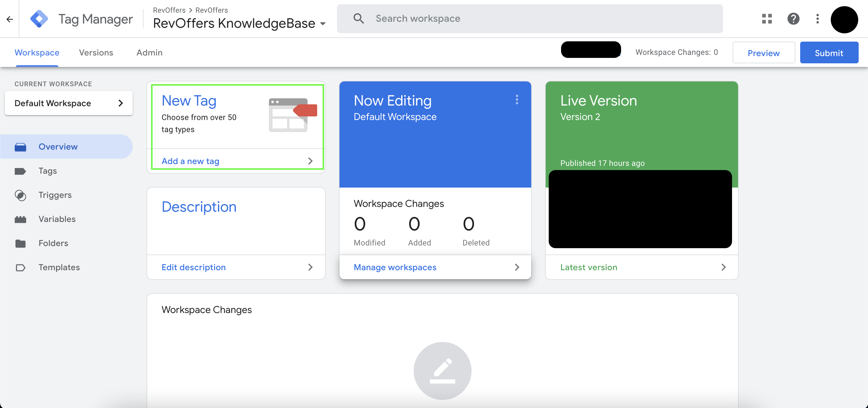Screen dimensions: 868x408
Task: Click the Workspace Changes: 0 header text
Action: [x=677, y=52]
